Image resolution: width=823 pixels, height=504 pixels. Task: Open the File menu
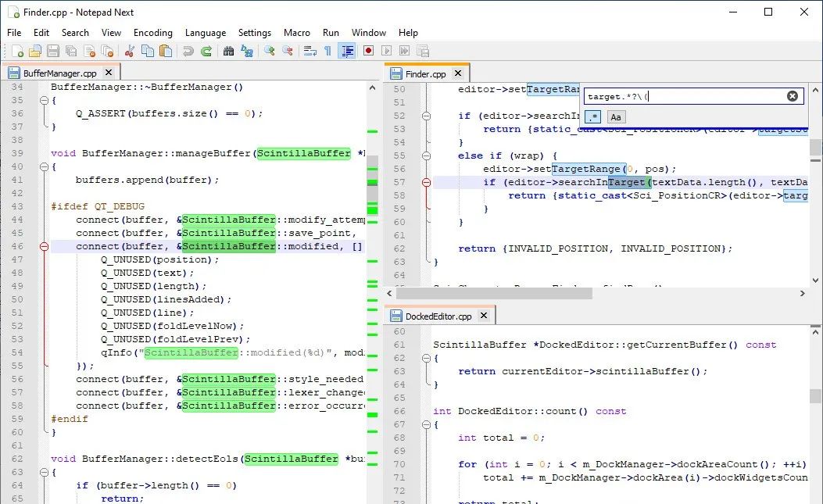tap(14, 33)
